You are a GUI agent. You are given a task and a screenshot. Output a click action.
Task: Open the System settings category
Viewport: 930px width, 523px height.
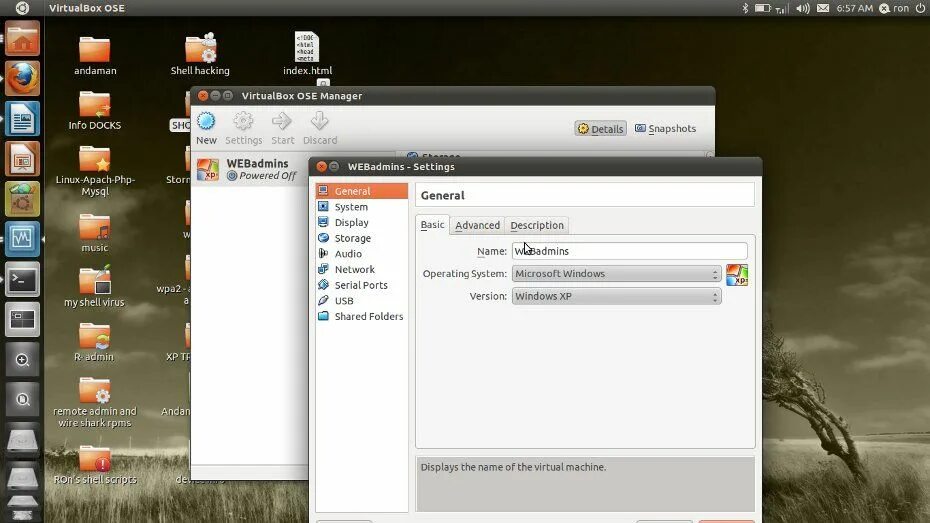click(361, 207)
